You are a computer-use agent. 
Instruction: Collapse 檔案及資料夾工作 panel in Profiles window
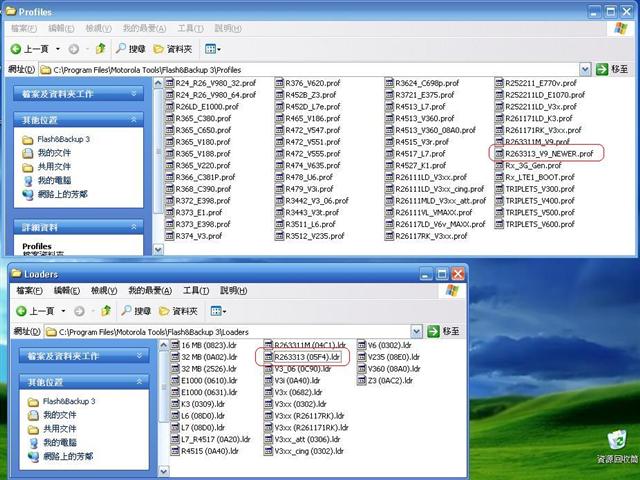click(x=143, y=94)
